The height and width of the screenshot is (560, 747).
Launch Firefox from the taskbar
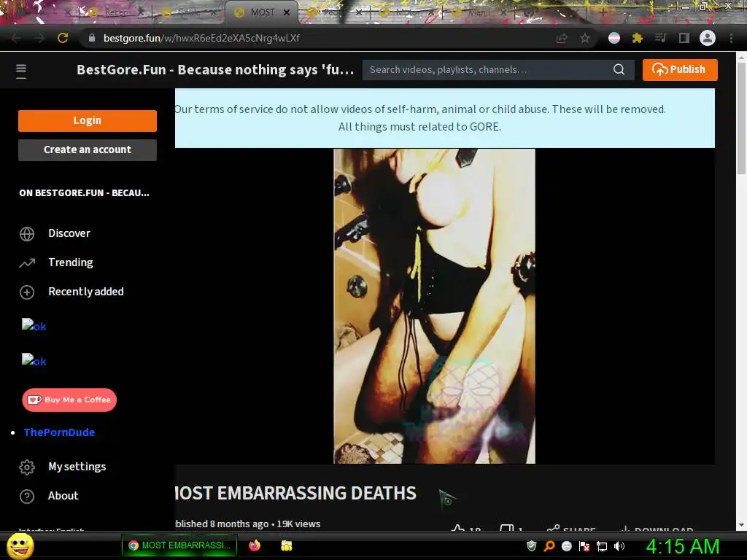click(255, 545)
